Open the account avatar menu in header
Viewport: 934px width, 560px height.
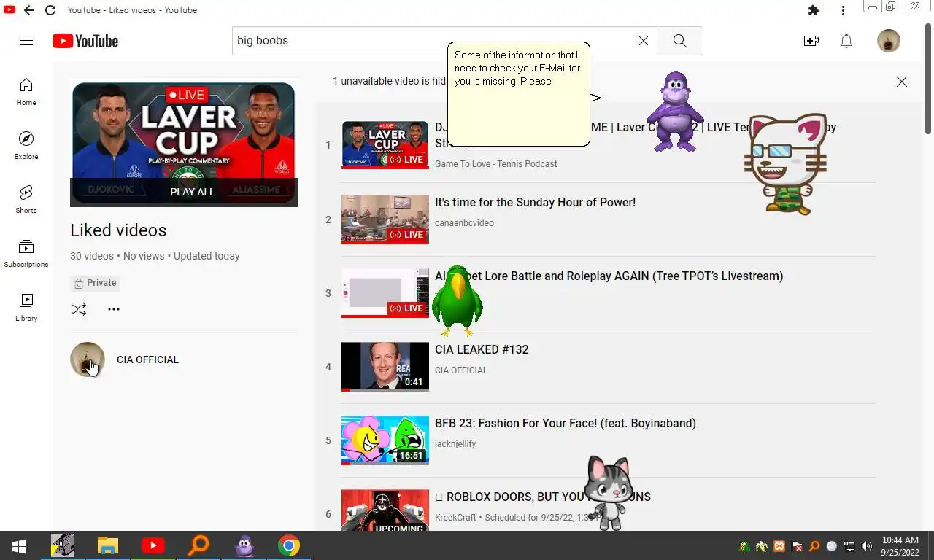click(x=888, y=41)
